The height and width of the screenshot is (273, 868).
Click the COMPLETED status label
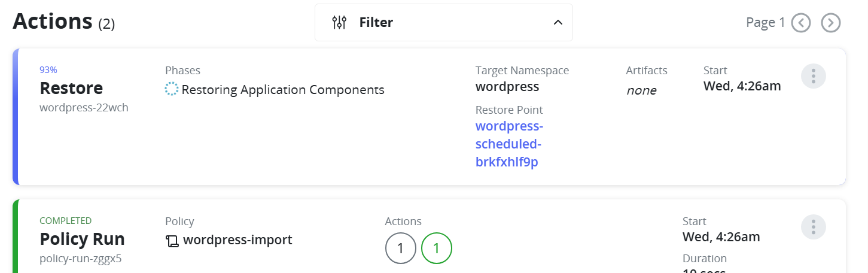(65, 220)
